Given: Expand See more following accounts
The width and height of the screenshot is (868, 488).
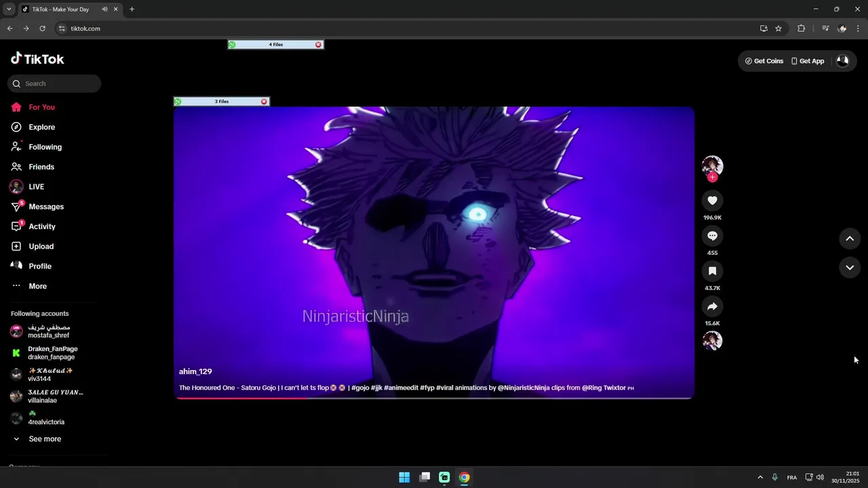Looking at the screenshot, I should [x=45, y=439].
